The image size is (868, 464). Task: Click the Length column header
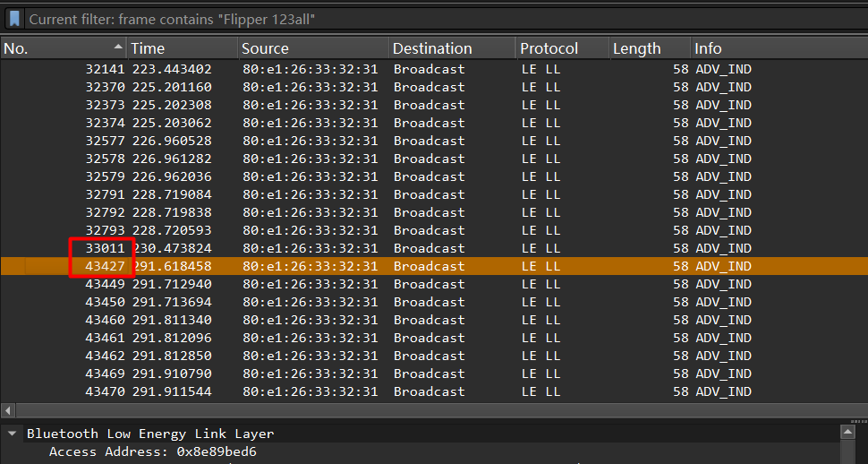click(649, 48)
